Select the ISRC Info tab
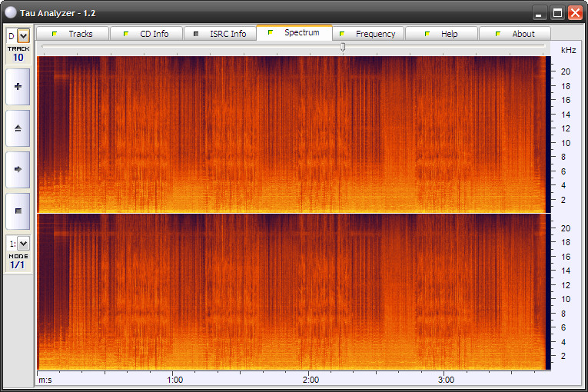 [x=221, y=34]
